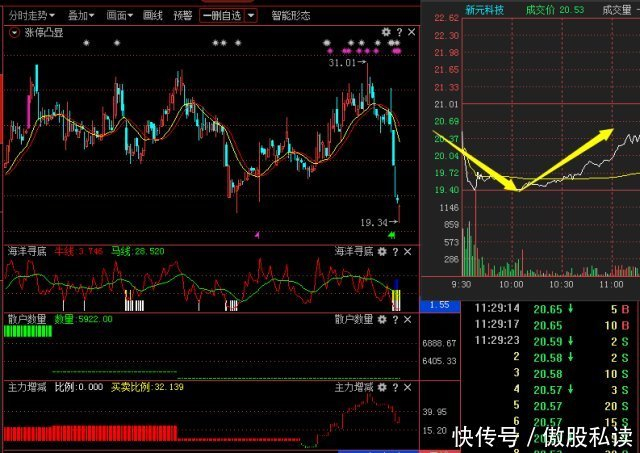
Task: Click the 20.59 price in tick list
Action: [548, 342]
